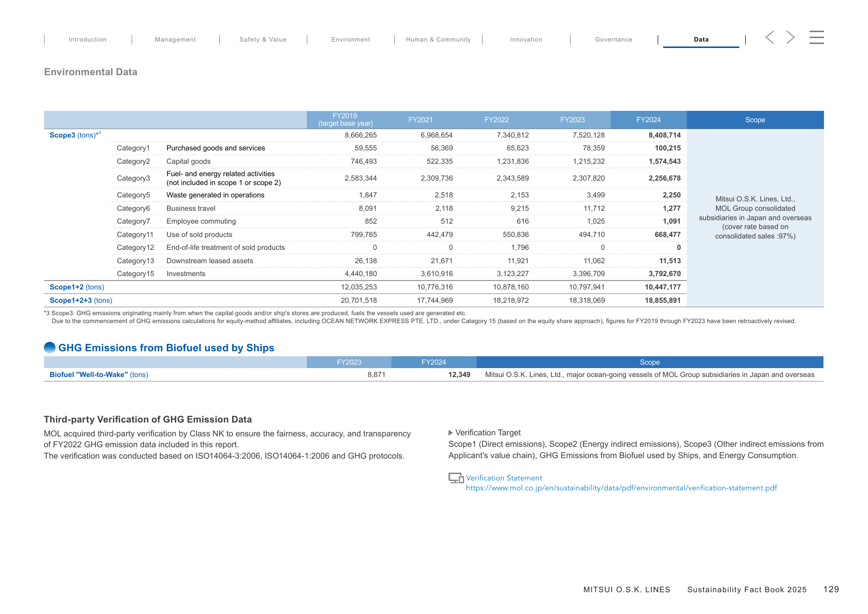The image size is (868, 614).
Task: Click the Scope3 (tons) row label
Action: point(75,135)
